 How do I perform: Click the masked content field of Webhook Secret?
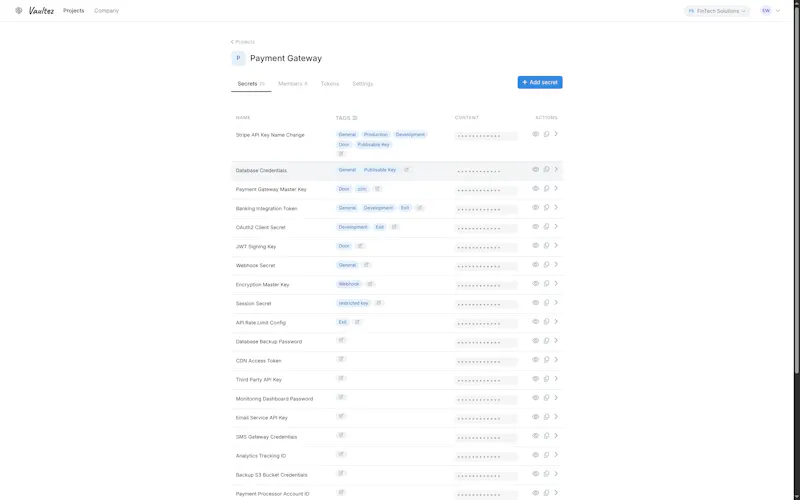(x=486, y=266)
